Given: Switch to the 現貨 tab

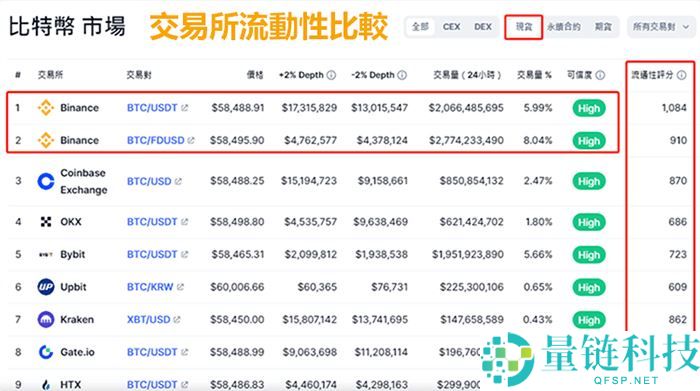Looking at the screenshot, I should (x=524, y=27).
